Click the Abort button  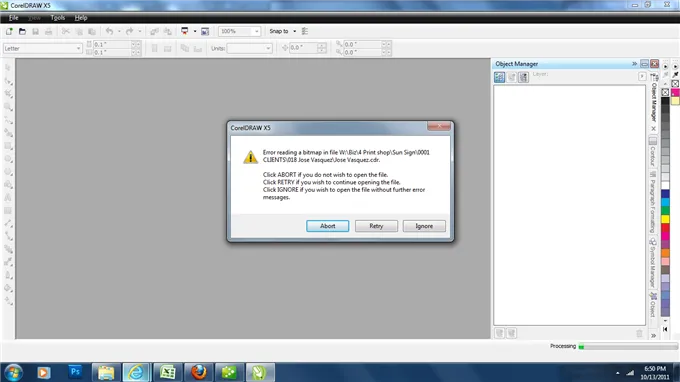[x=327, y=226]
